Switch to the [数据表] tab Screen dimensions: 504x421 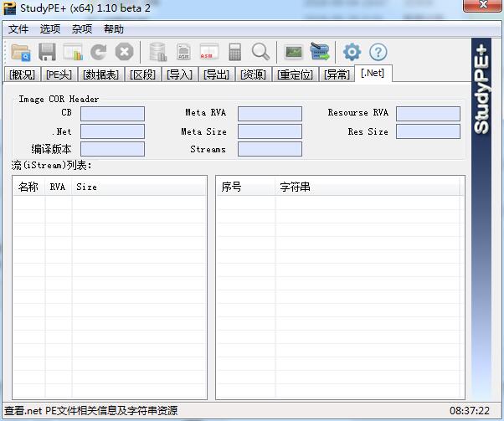point(101,74)
